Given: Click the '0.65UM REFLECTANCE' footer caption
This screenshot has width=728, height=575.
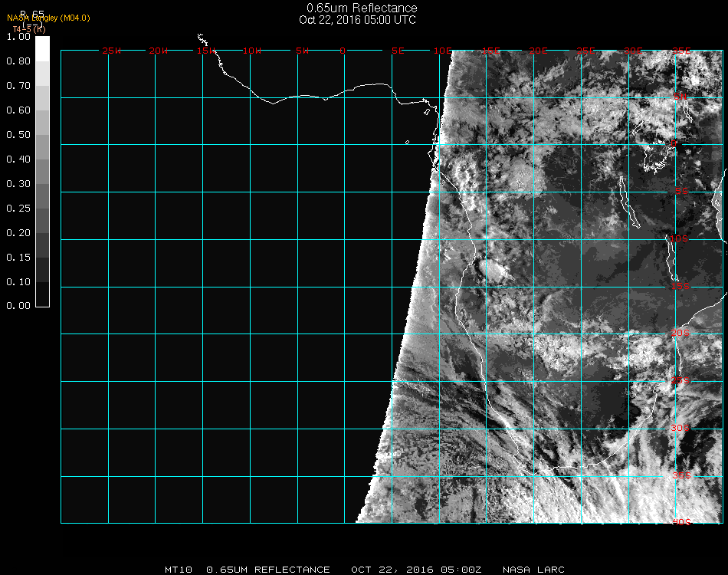Looking at the screenshot, I should pos(268,570).
